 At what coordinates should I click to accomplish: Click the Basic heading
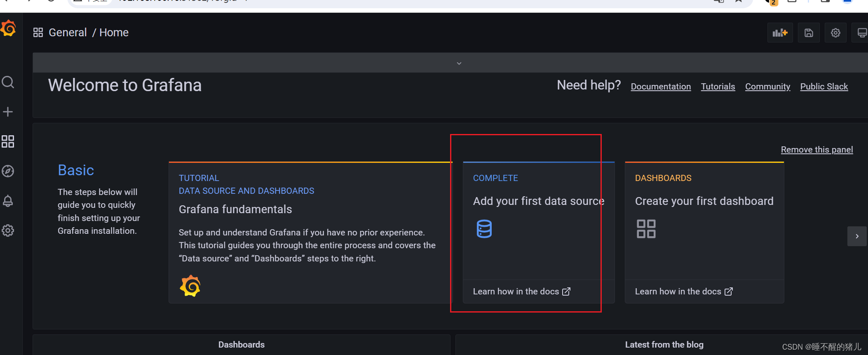click(x=76, y=170)
